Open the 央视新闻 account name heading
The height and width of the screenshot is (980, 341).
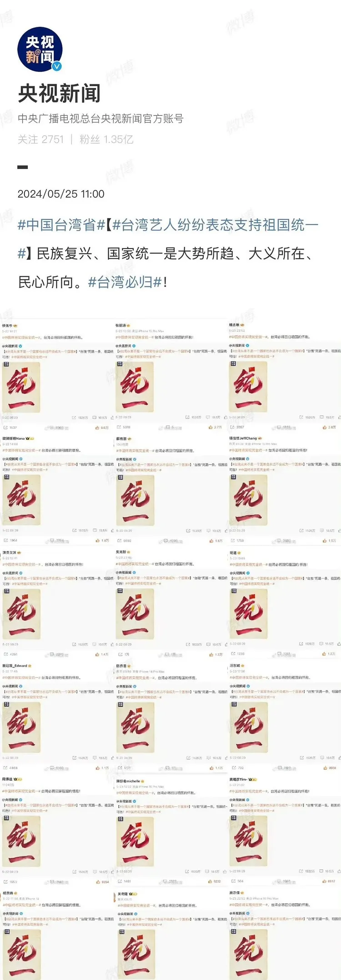tap(59, 94)
